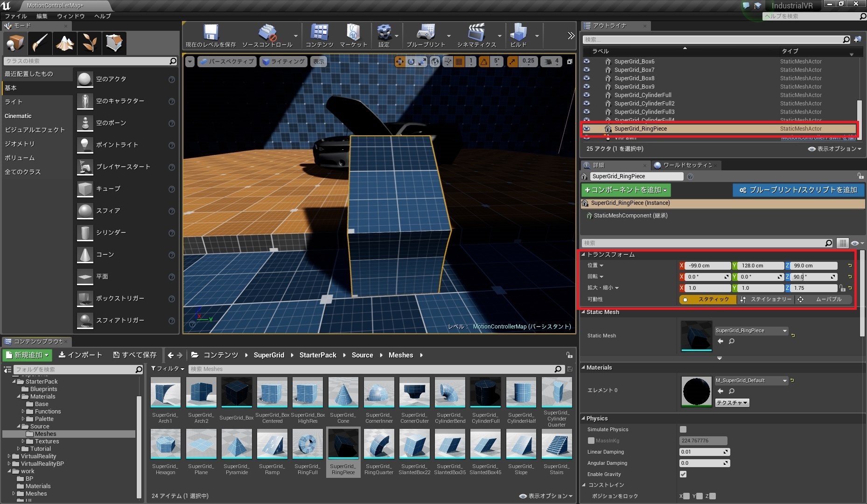This screenshot has height=504, width=867.
Task: Toggle grid snapping in viewport
Action: (x=459, y=62)
